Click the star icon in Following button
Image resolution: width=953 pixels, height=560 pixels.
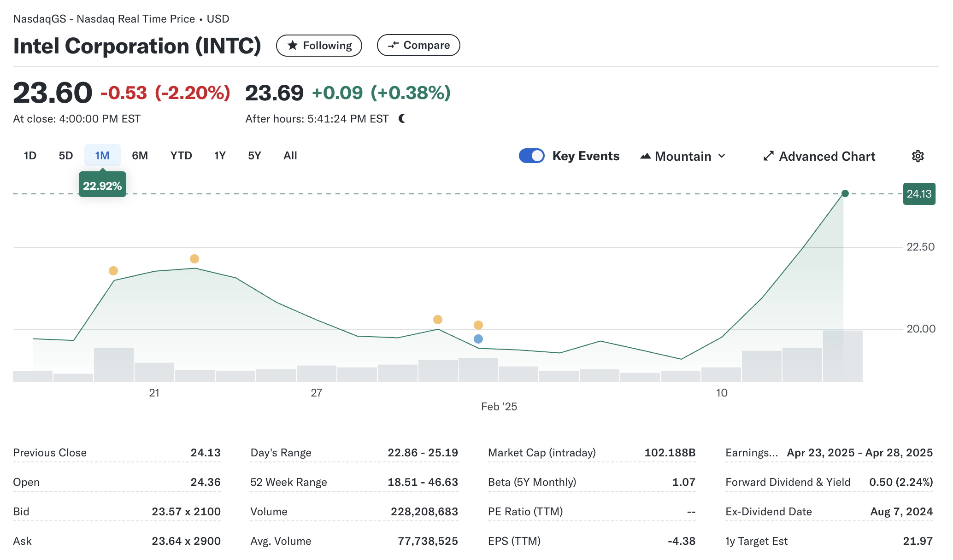click(x=292, y=45)
